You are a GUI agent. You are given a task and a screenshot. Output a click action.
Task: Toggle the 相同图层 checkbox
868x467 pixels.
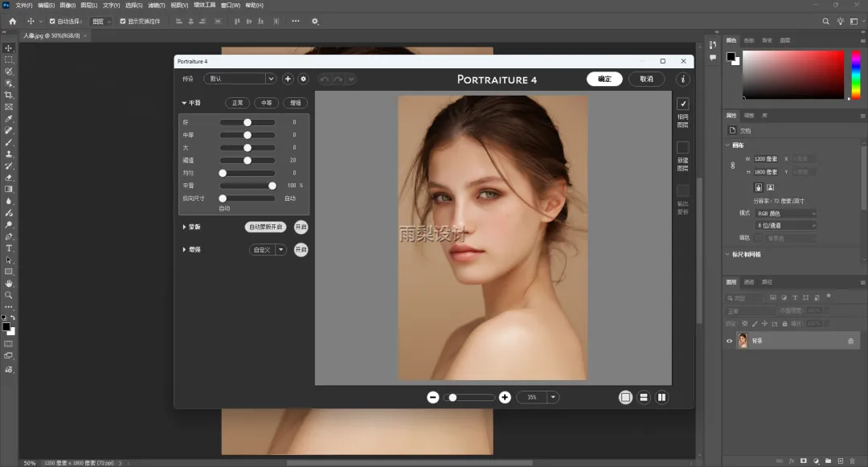pyautogui.click(x=682, y=104)
